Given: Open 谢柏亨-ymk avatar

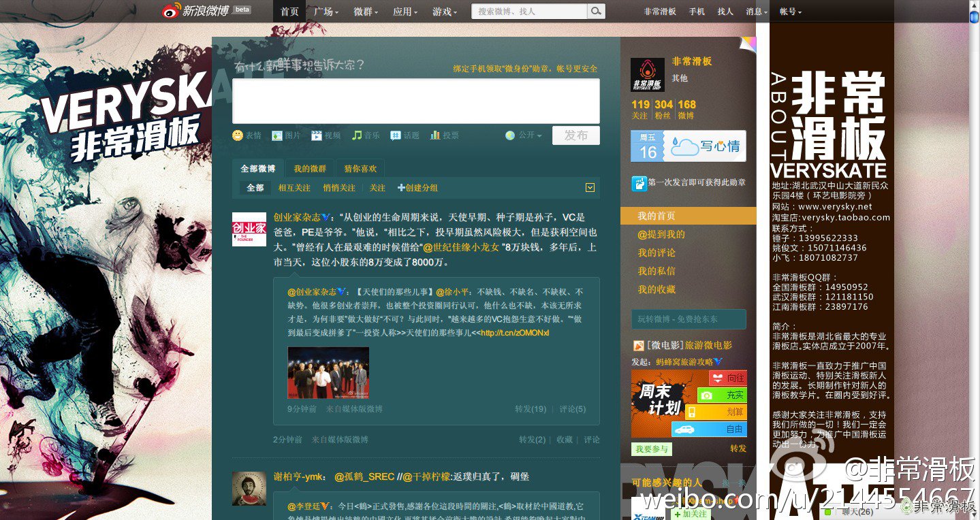Looking at the screenshot, I should (x=249, y=489).
